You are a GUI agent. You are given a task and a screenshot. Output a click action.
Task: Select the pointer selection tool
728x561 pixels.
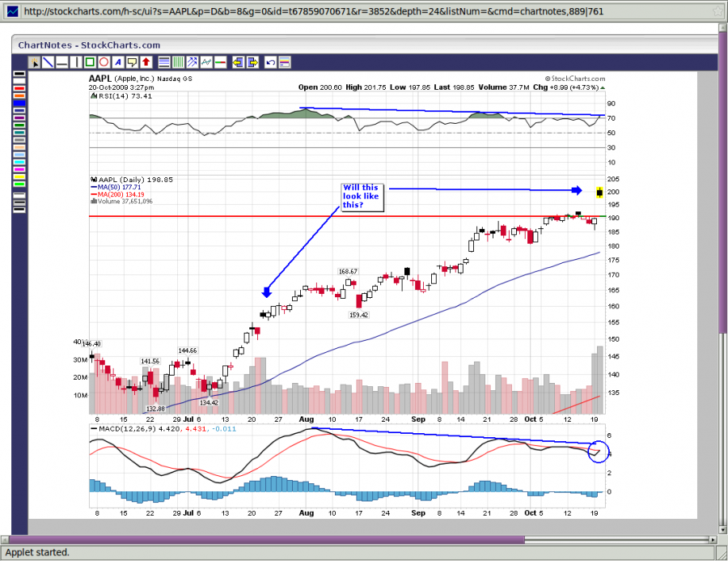click(x=34, y=62)
